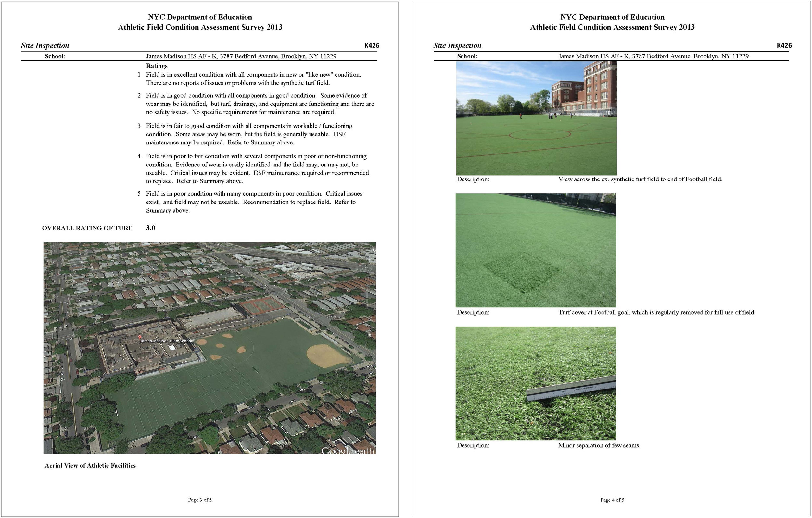The image size is (812, 518).
Task: Click the red map pin in aerial view
Action: [x=140, y=337]
